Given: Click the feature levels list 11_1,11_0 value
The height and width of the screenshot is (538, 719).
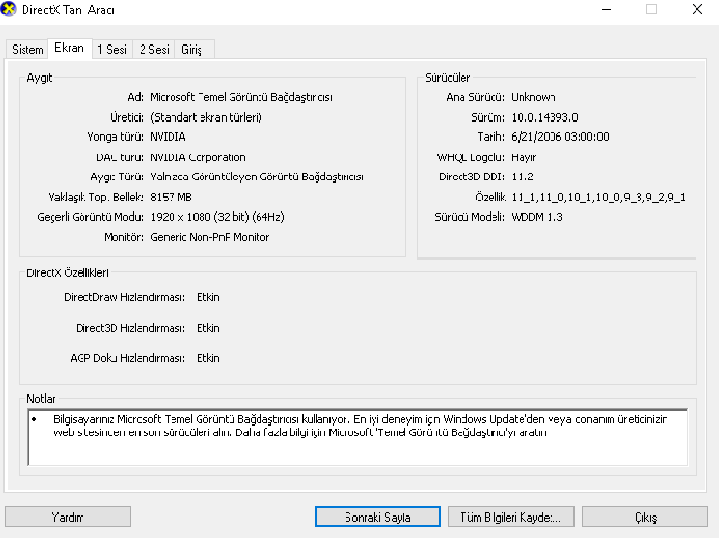Looking at the screenshot, I should (x=598, y=197).
